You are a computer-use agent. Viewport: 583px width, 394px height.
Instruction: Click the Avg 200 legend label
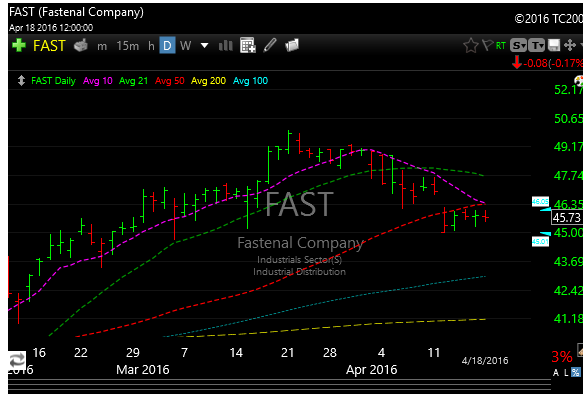point(208,81)
